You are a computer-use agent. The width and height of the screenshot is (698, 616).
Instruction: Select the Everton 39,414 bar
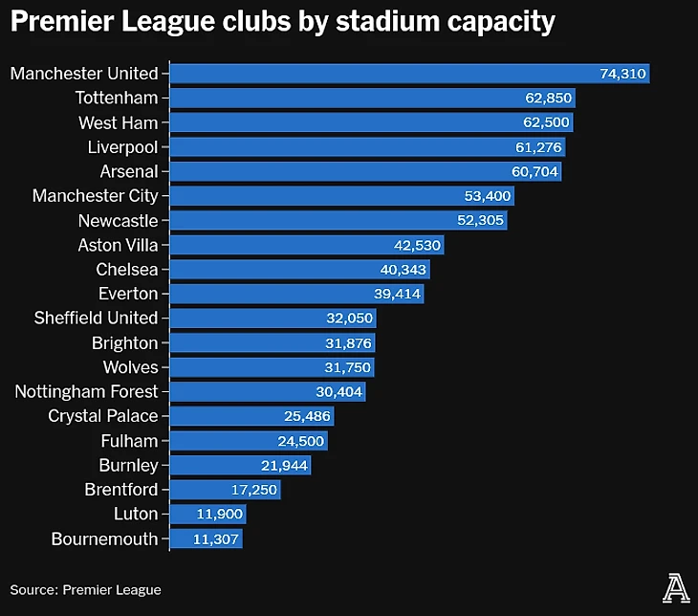tap(296, 294)
